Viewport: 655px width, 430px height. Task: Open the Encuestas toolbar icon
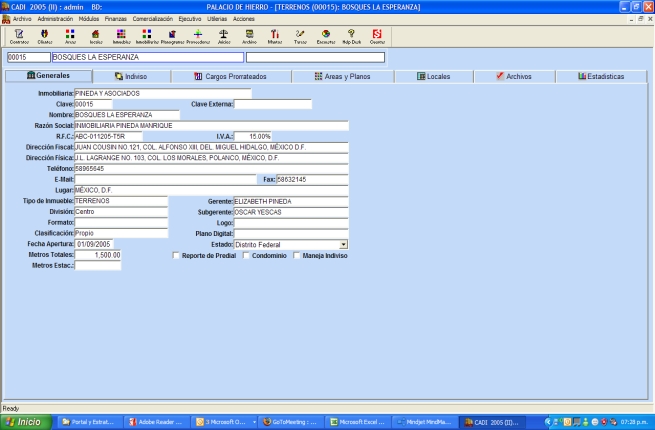click(325, 36)
